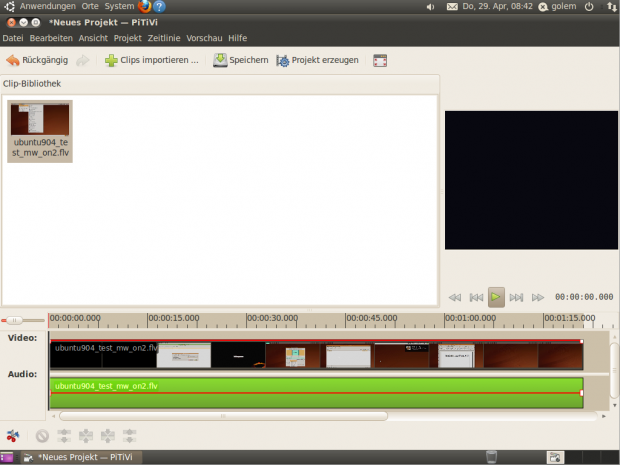The height and width of the screenshot is (465, 620).
Task: Save project with the Speichern button
Action: pyautogui.click(x=241, y=60)
